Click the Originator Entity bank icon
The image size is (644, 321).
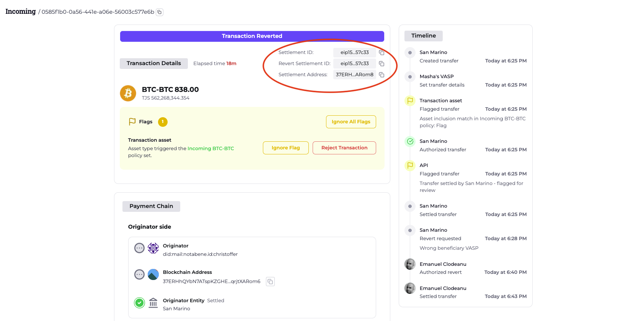click(153, 303)
